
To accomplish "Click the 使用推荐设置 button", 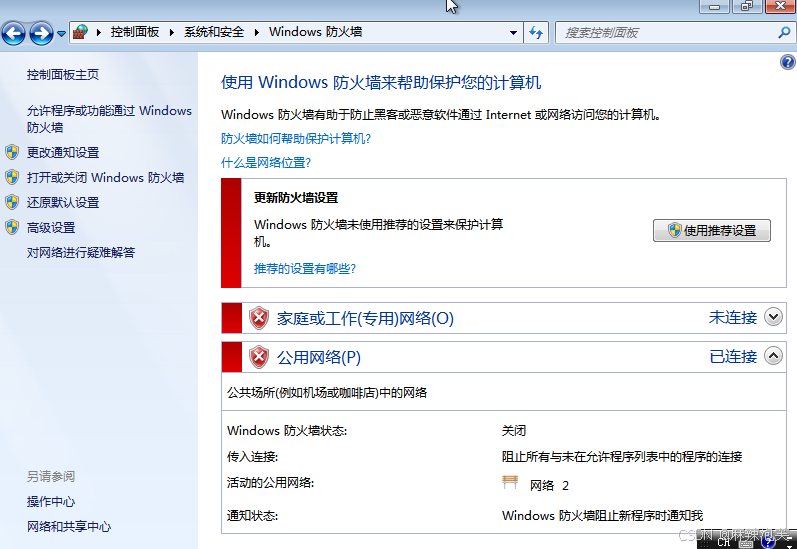I will [712, 230].
